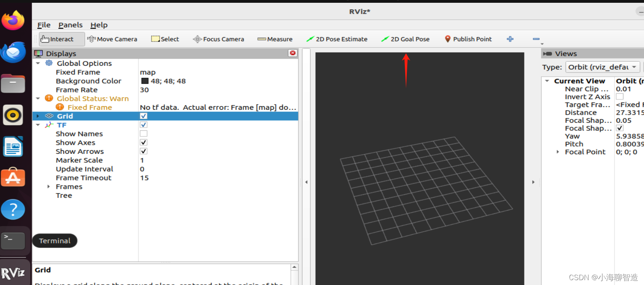Enable the Show Names checkbox
Image resolution: width=644 pixels, height=285 pixels.
[143, 134]
